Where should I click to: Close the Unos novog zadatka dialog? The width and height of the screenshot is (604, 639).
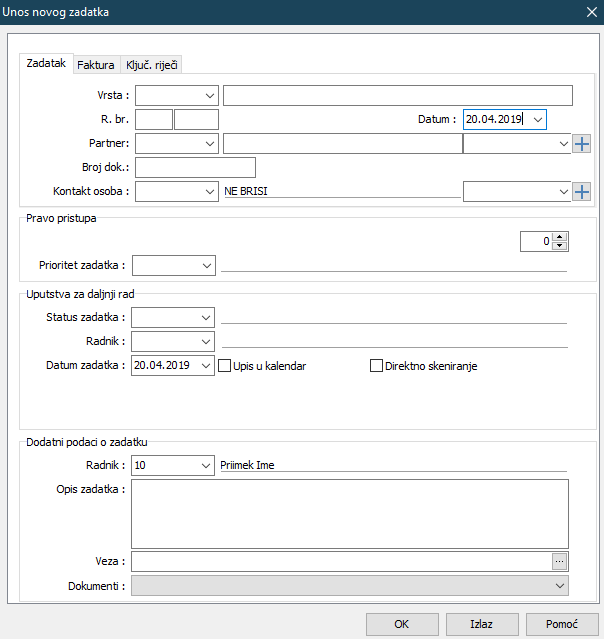tap(590, 12)
